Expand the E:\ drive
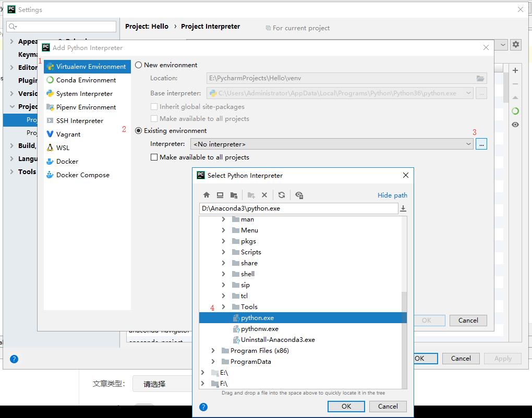532x418 pixels. (202, 373)
